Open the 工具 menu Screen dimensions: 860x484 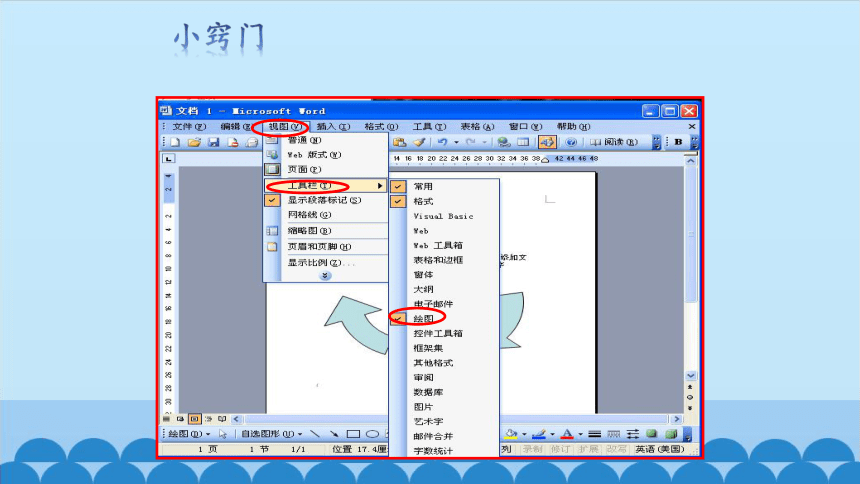pyautogui.click(x=429, y=127)
